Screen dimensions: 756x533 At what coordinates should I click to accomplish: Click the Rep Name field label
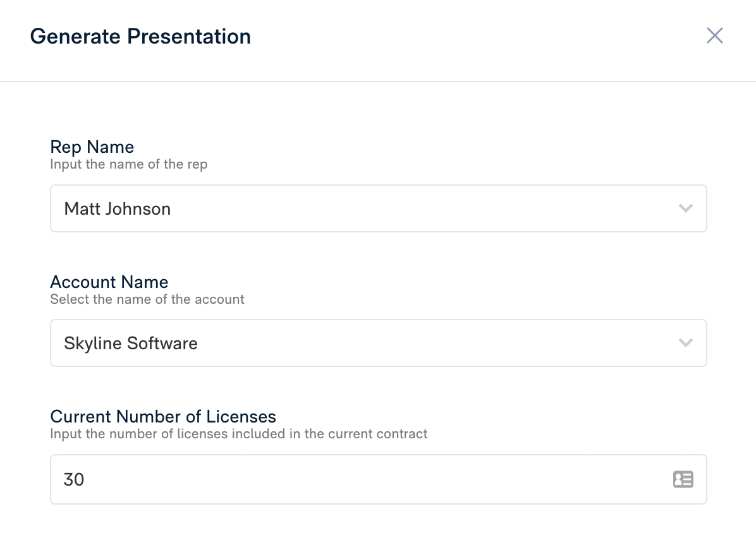92,147
